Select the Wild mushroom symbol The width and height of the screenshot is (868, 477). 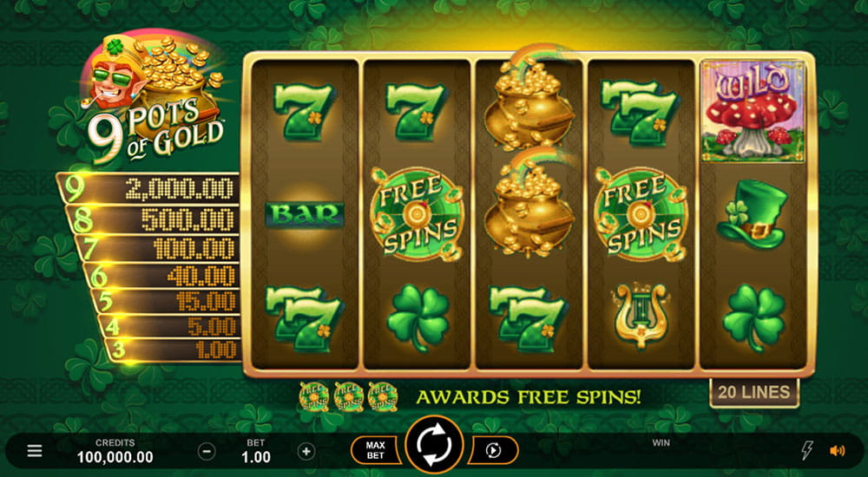click(753, 111)
